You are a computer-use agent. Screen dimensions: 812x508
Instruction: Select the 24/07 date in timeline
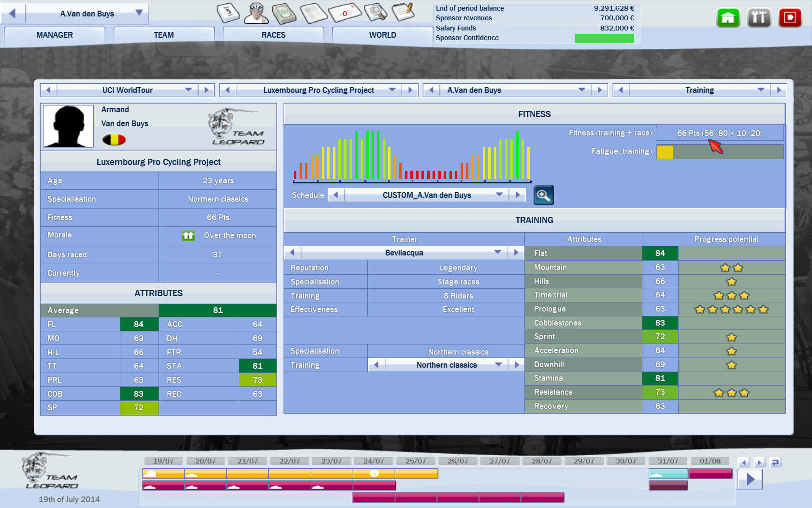pos(374,461)
